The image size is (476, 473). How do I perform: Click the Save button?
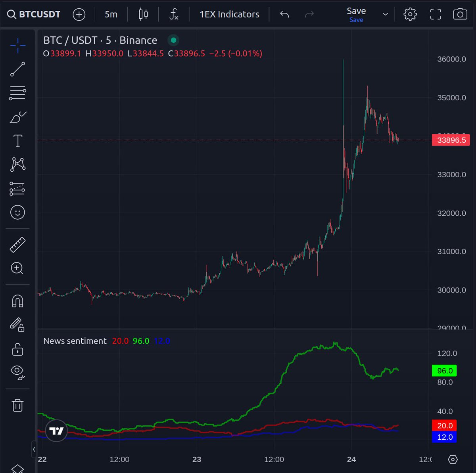click(356, 11)
